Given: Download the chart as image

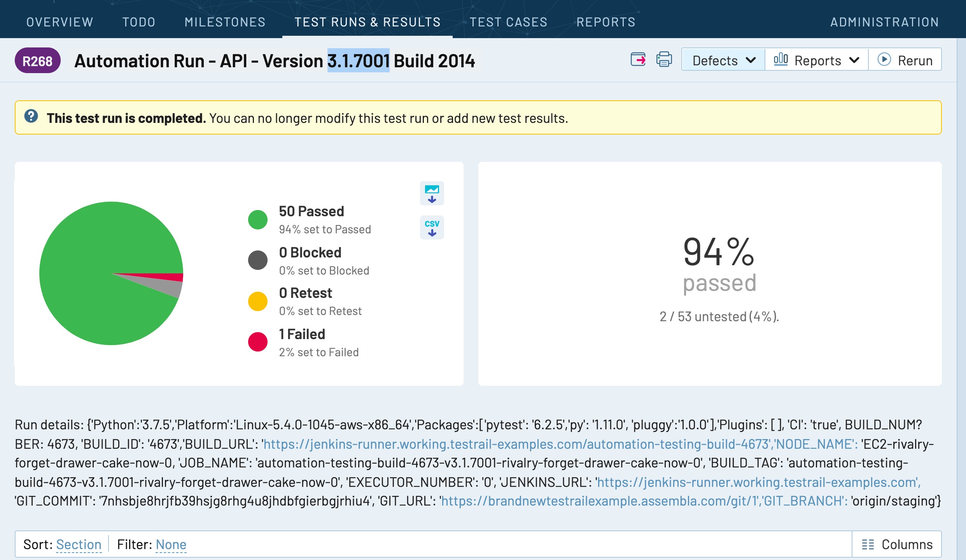Looking at the screenshot, I should pyautogui.click(x=432, y=193).
